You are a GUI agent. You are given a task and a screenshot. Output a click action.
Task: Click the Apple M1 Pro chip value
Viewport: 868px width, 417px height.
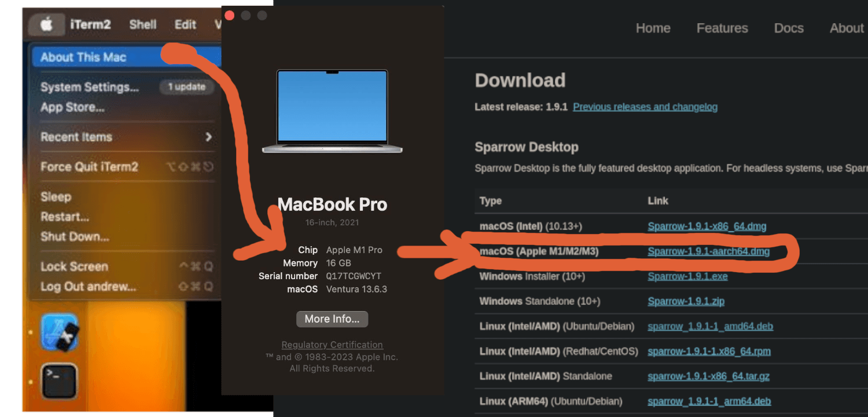(x=354, y=250)
